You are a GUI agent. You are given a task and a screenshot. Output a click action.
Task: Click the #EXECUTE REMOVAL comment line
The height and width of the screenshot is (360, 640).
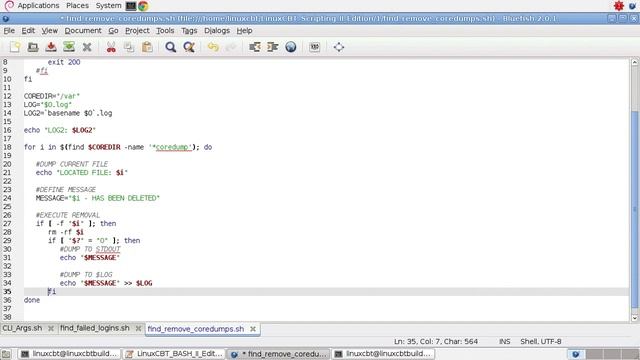pos(68,215)
